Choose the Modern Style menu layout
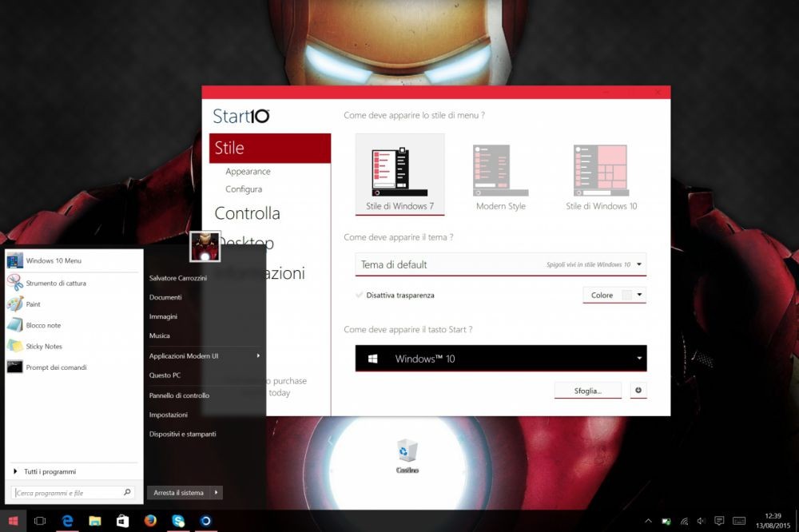The height and width of the screenshot is (532, 799). click(x=500, y=177)
